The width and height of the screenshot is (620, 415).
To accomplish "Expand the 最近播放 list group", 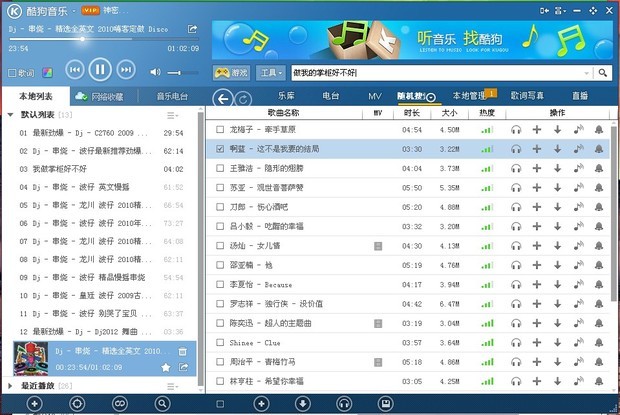I will 10,386.
